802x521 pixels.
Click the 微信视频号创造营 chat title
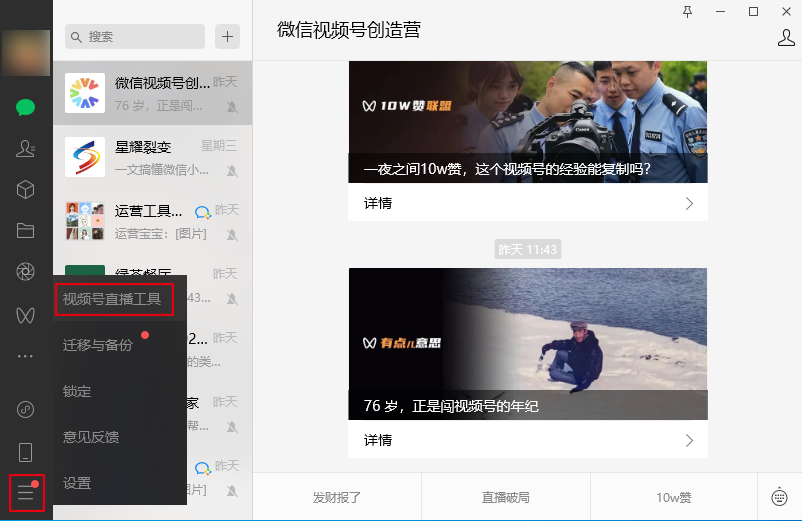tap(349, 30)
